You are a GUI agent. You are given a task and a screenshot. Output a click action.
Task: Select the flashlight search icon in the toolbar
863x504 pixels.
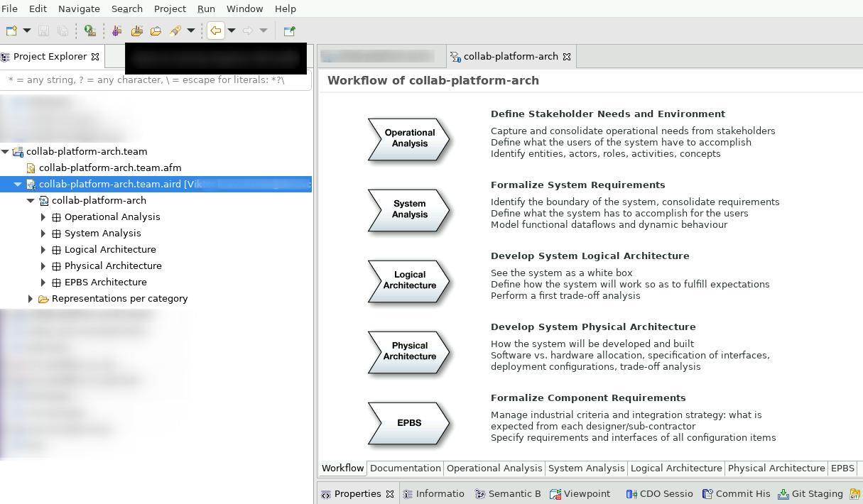tap(176, 31)
